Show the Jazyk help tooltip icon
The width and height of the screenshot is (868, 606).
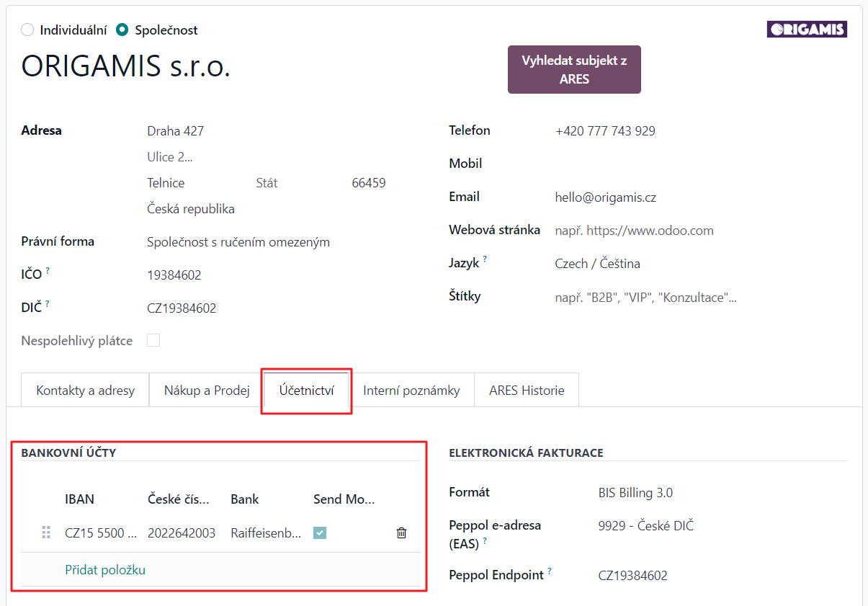[x=485, y=259]
